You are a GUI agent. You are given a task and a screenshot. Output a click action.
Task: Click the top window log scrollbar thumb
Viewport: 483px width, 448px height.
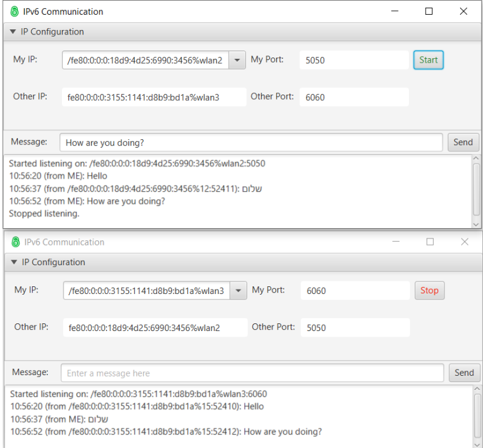[x=476, y=190]
